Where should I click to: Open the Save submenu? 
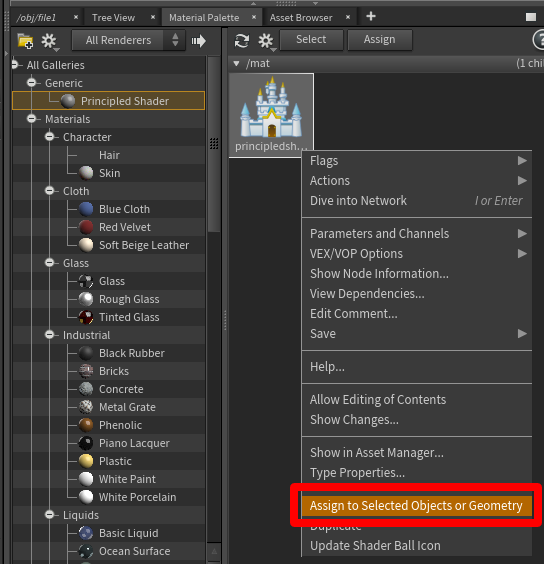[417, 334]
